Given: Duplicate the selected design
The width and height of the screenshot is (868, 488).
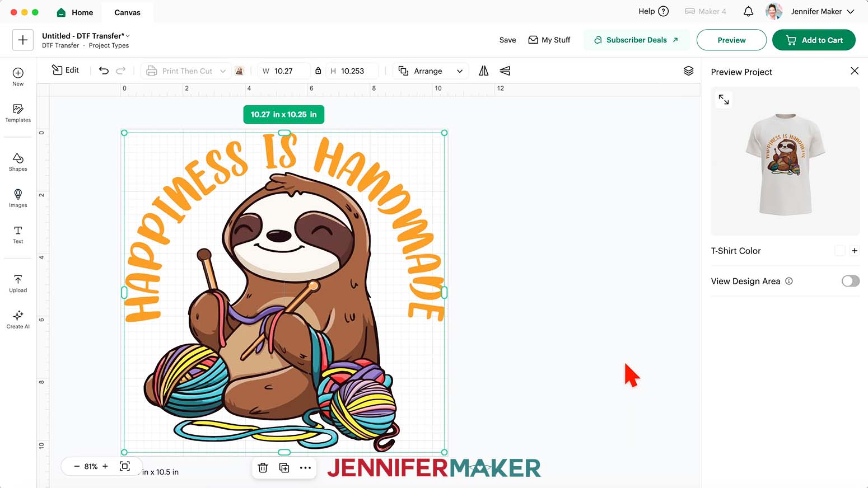Looking at the screenshot, I should coord(284,468).
